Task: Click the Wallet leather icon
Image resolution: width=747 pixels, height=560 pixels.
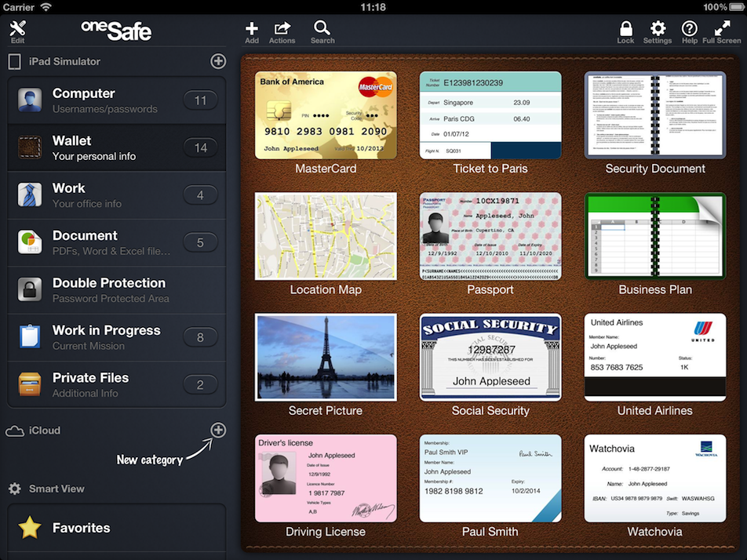Action: (30, 147)
